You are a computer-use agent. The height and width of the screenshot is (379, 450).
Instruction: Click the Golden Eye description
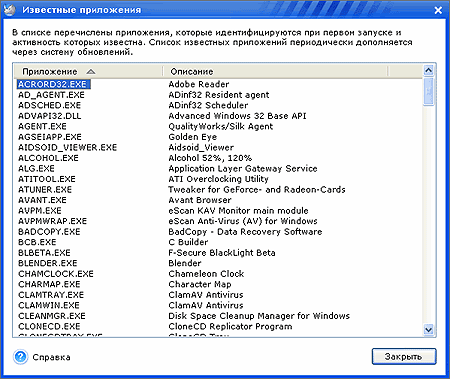pos(193,137)
